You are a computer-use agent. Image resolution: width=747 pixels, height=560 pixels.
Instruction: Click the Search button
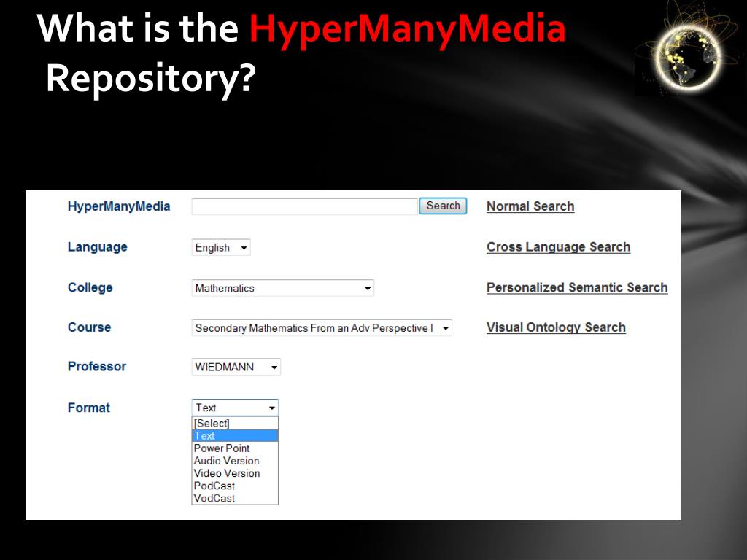(443, 206)
